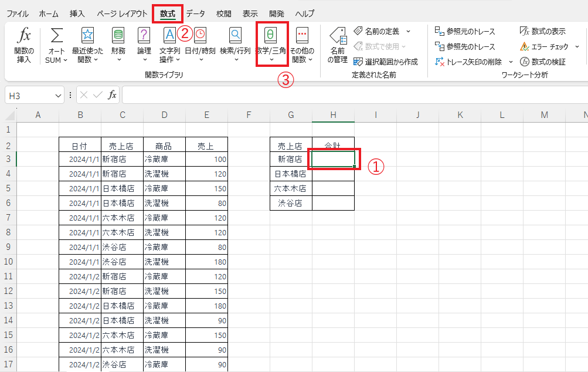Click トレース矢印の削除

coord(468,62)
